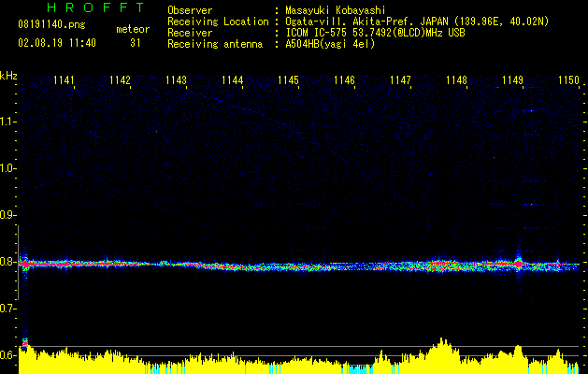This screenshot has width=588, height=374.
Task: Click time marker 1148
Action: [456, 80]
